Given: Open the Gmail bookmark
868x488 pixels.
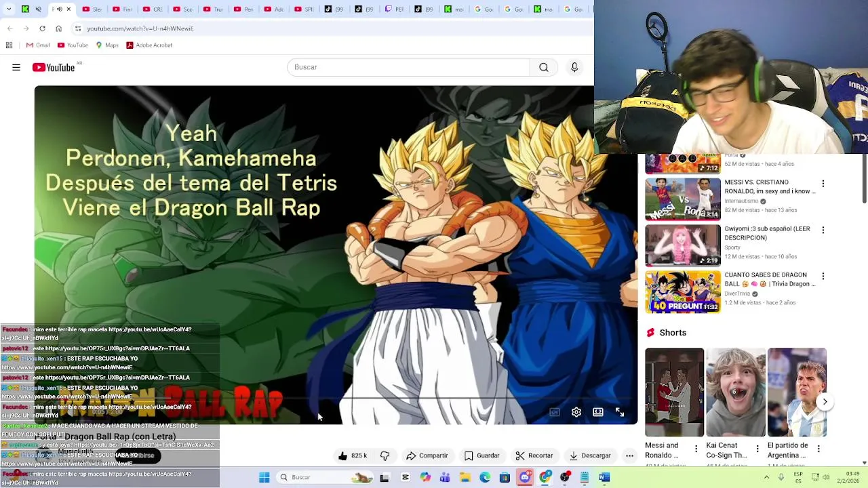Looking at the screenshot, I should 38,45.
